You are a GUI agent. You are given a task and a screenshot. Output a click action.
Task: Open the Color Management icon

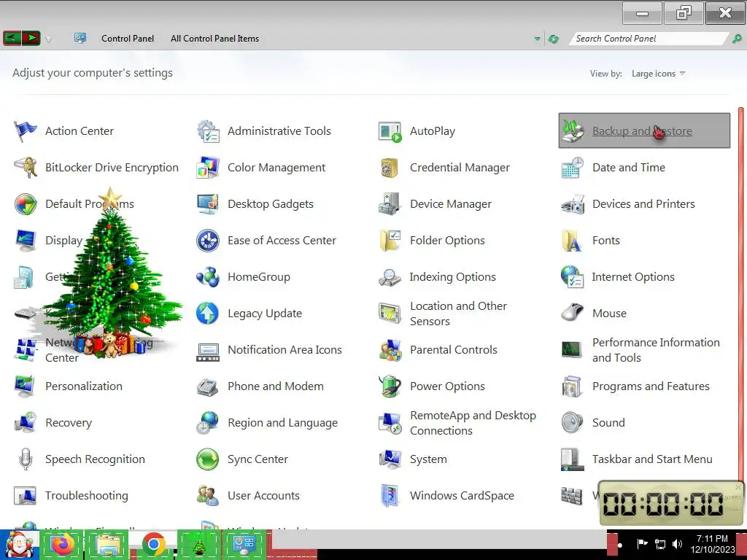pos(208,168)
